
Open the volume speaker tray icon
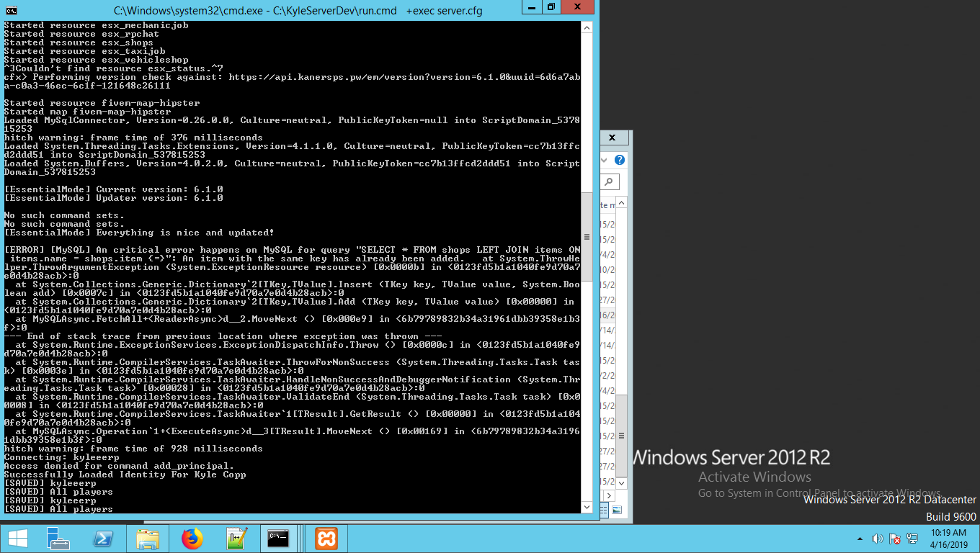click(x=877, y=539)
